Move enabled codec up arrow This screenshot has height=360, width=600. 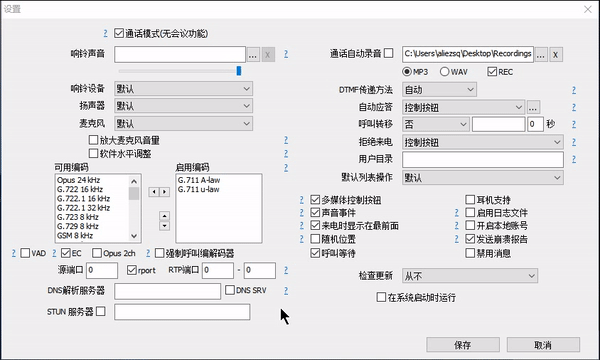[165, 216]
